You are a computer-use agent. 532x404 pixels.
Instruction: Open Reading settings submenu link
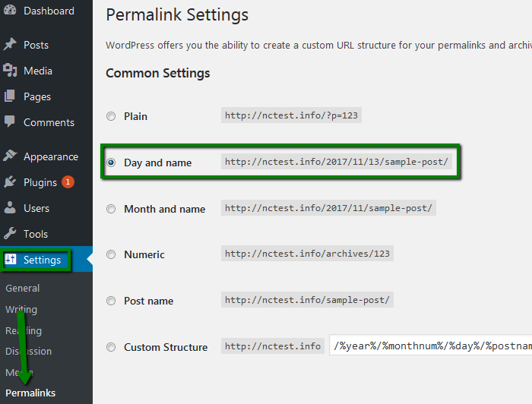24,330
